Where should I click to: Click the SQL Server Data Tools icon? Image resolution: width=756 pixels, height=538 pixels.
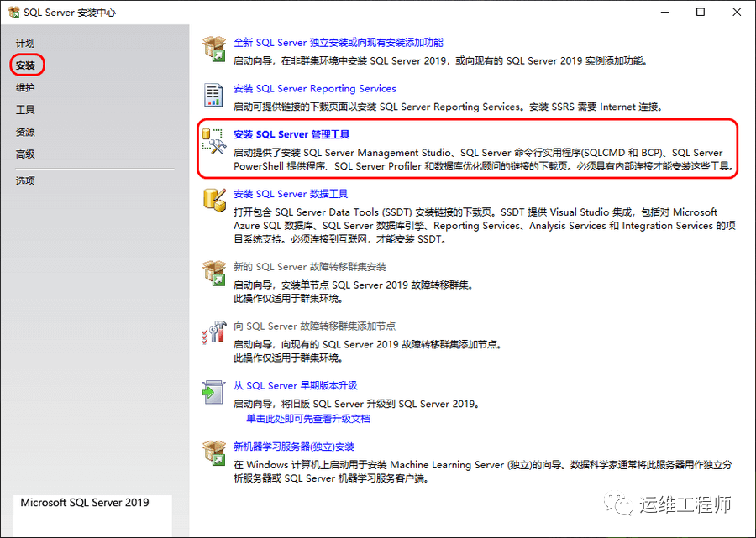click(214, 201)
